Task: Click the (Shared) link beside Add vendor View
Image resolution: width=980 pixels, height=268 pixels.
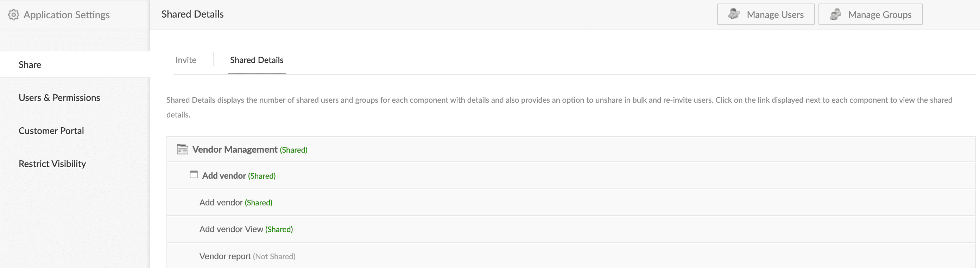Action: coord(279,230)
